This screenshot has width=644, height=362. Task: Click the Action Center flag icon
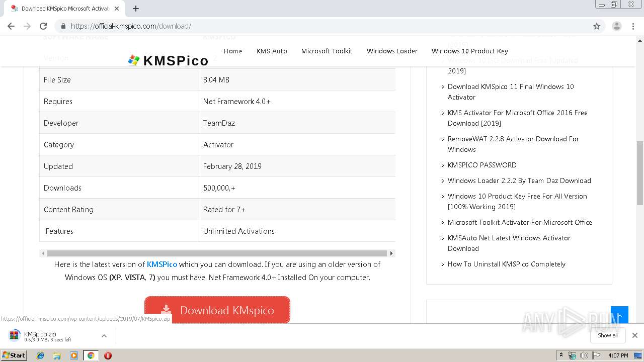596,355
